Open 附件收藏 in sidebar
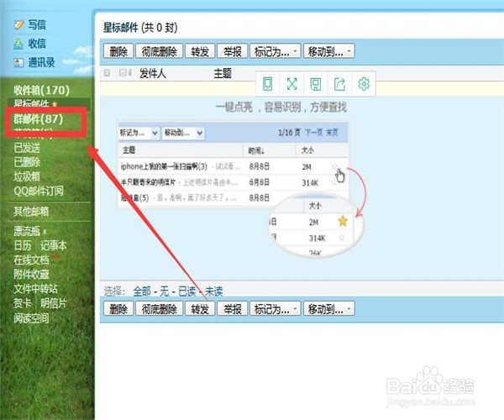 31,274
